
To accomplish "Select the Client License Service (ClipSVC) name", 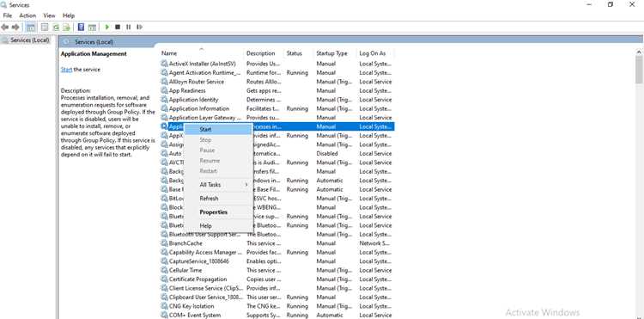I will pos(205,289).
